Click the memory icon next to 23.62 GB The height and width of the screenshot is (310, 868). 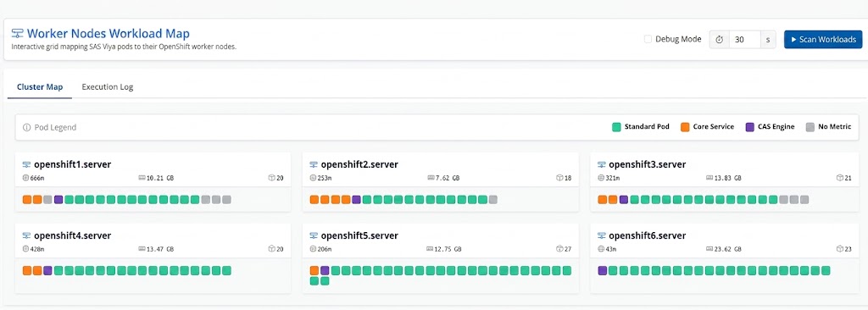(x=709, y=249)
